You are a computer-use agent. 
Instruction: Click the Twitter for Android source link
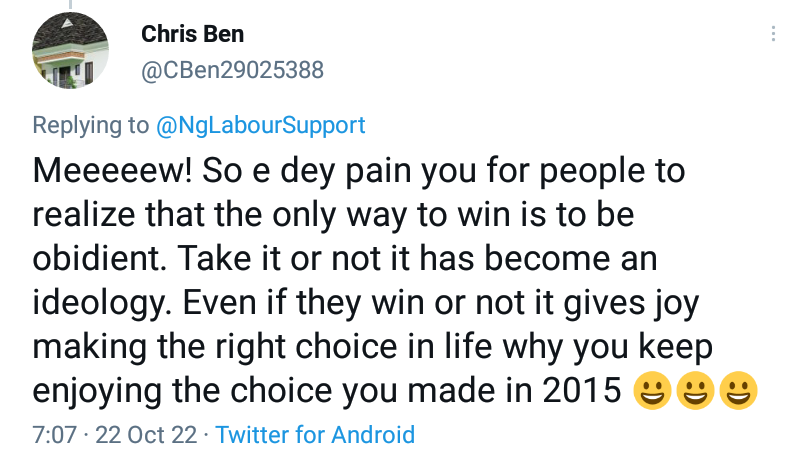(315, 435)
